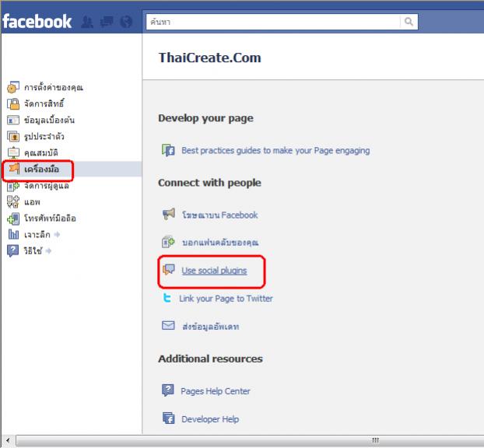This screenshot has width=484, height=448.
Task: Focus the ค้นหา search field
Action: (x=273, y=22)
